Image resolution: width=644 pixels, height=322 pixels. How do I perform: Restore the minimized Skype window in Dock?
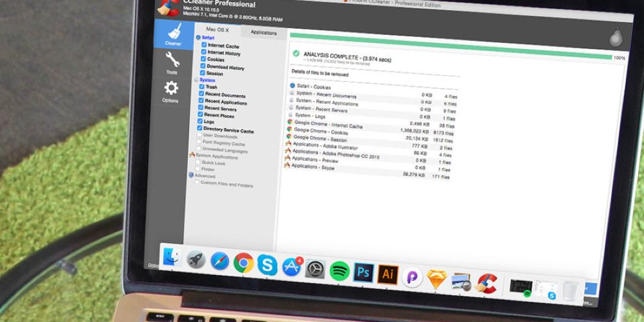pyautogui.click(x=546, y=290)
